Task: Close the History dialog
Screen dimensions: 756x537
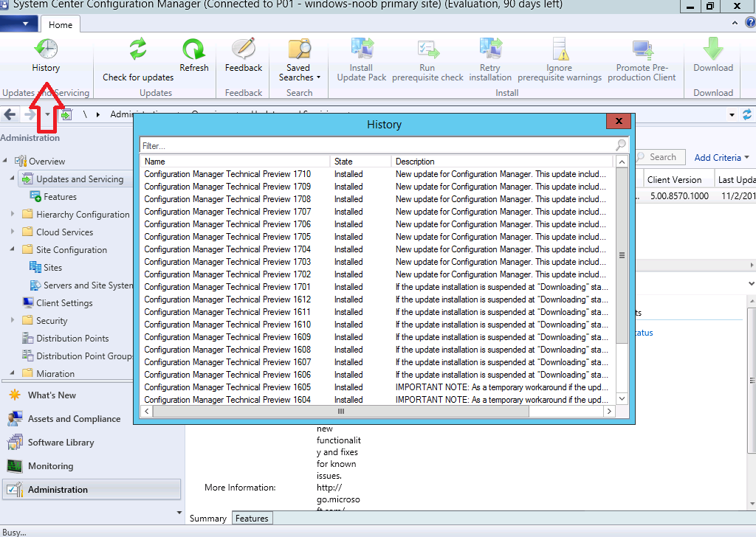Action: tap(619, 122)
